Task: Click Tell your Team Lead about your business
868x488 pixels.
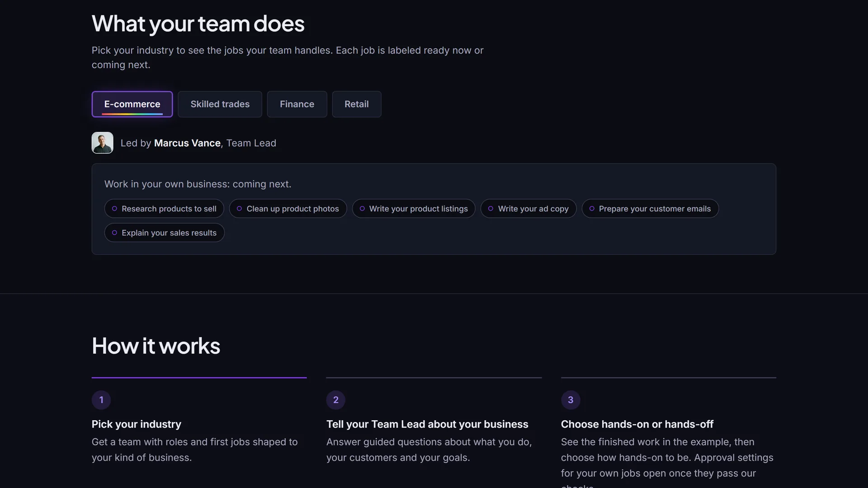Action: (427, 424)
